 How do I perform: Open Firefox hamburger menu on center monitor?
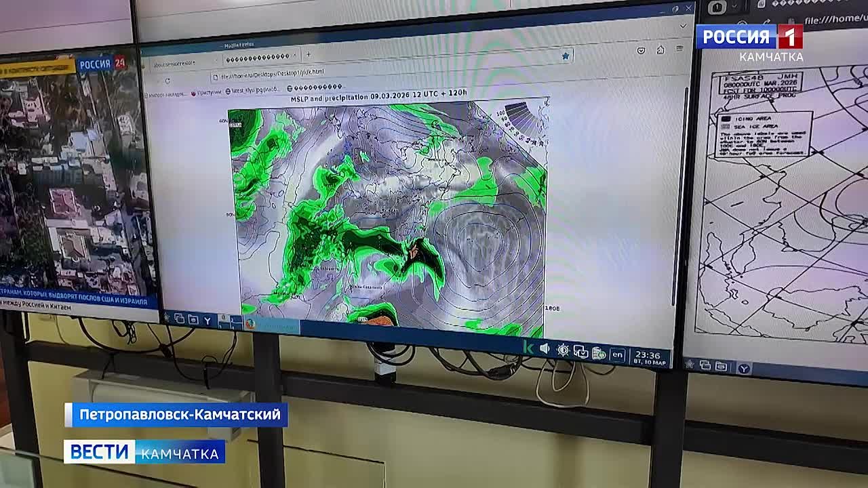point(679,49)
